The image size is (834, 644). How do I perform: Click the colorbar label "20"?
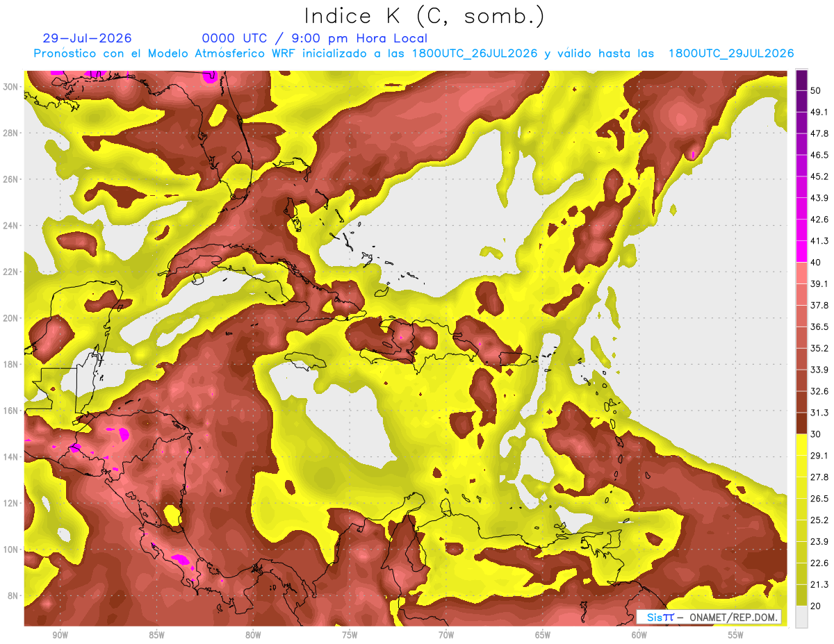[x=815, y=606]
